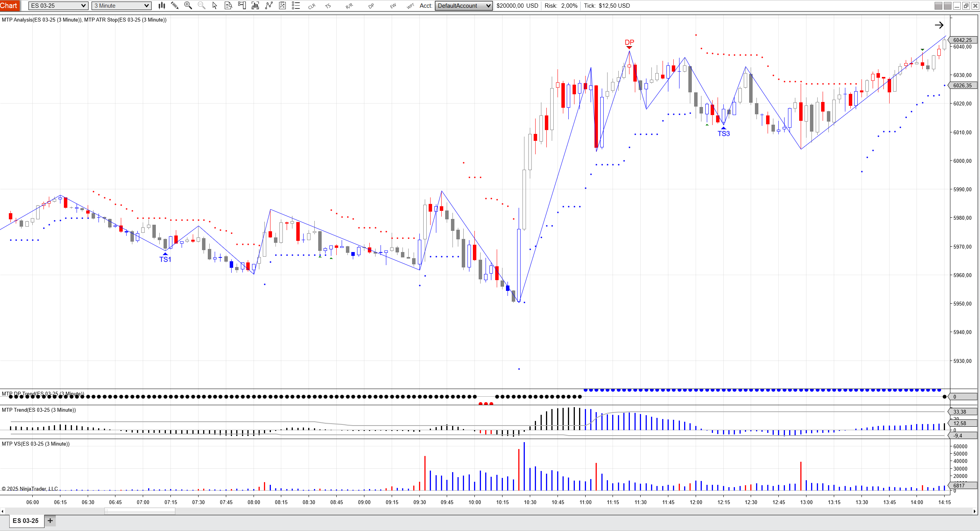Expand the DefaultAccount account dropdown
980x531 pixels.
click(x=464, y=6)
